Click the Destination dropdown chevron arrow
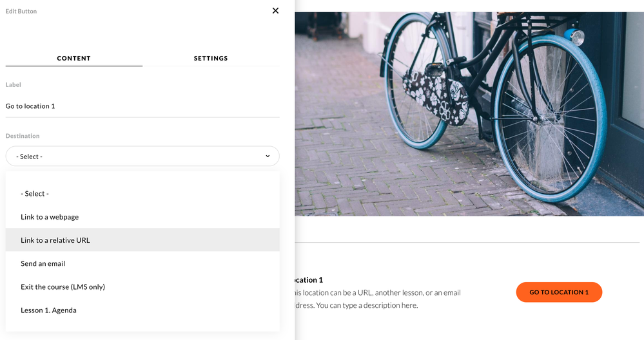 268,156
